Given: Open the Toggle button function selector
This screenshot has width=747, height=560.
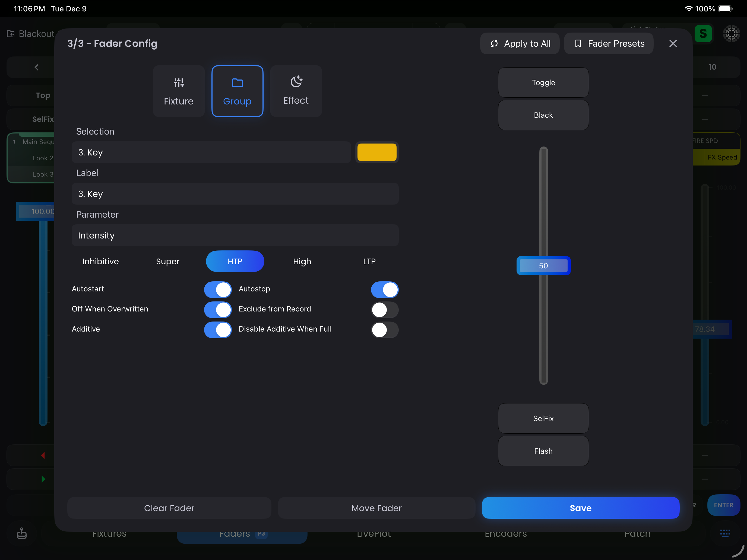Looking at the screenshot, I should (543, 83).
